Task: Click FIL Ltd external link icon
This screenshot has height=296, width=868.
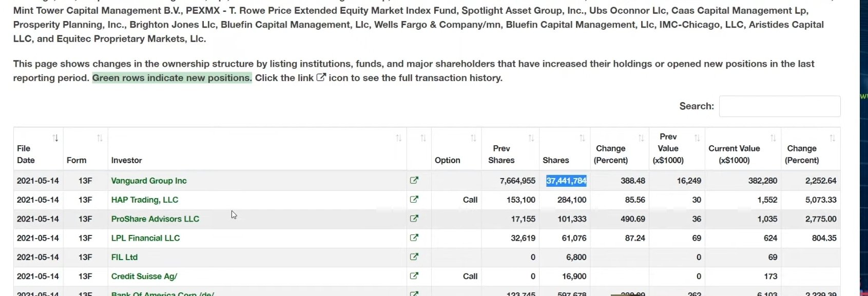Action: pyautogui.click(x=414, y=257)
